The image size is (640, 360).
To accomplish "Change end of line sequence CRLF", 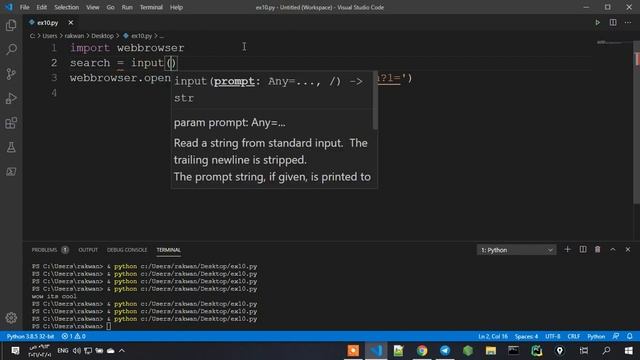I will pos(573,336).
